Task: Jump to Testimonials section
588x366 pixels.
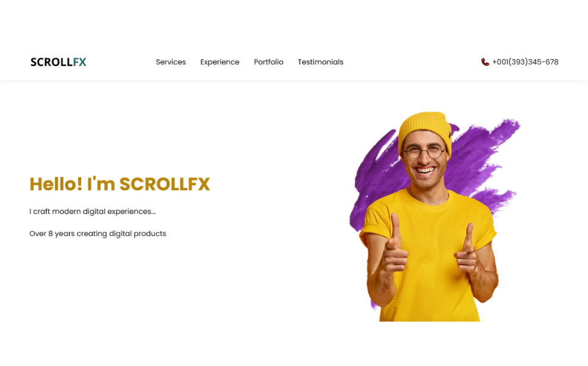Action: (x=321, y=62)
